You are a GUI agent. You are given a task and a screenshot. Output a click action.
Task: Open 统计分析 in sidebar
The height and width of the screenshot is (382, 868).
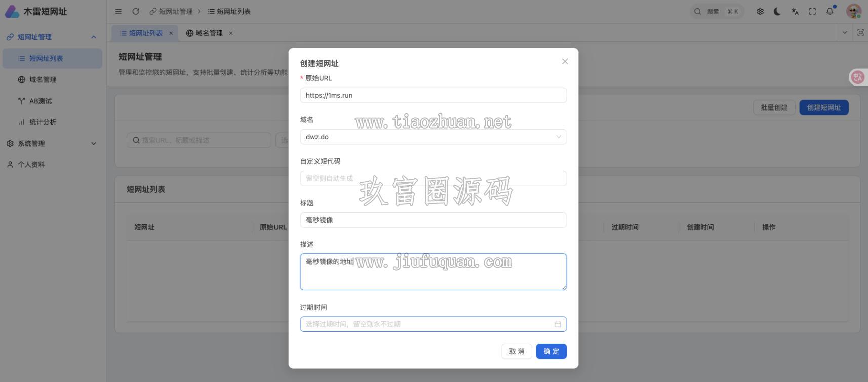point(52,122)
